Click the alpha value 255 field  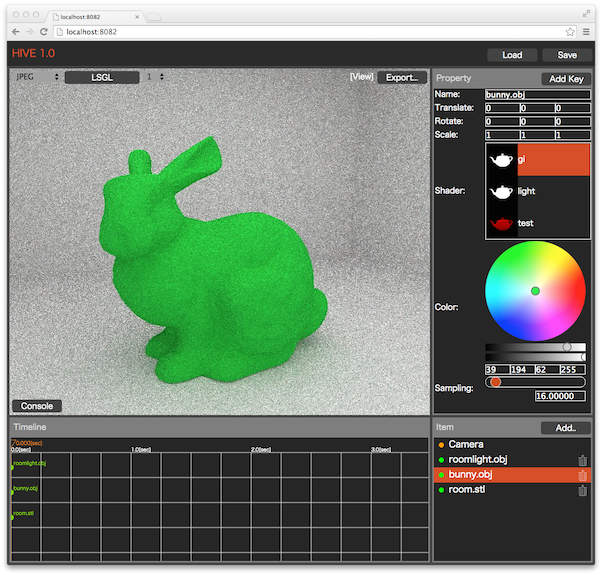pyautogui.click(x=572, y=370)
